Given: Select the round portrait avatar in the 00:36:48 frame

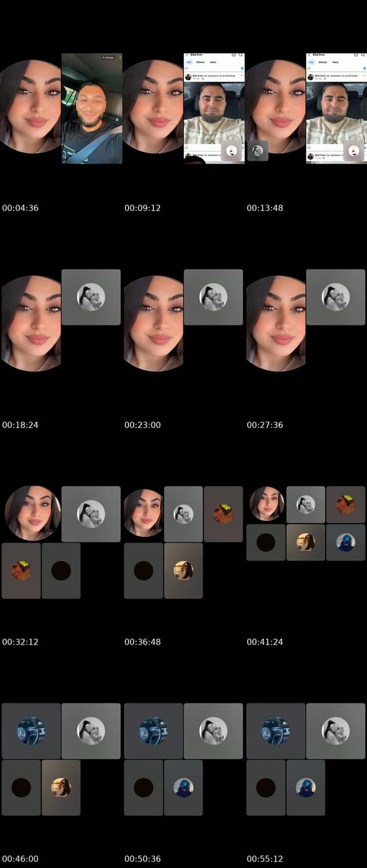Looking at the screenshot, I should pos(143,513).
